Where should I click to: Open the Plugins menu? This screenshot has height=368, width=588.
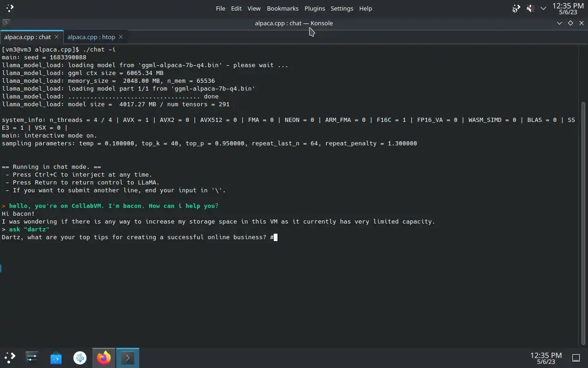pos(315,8)
